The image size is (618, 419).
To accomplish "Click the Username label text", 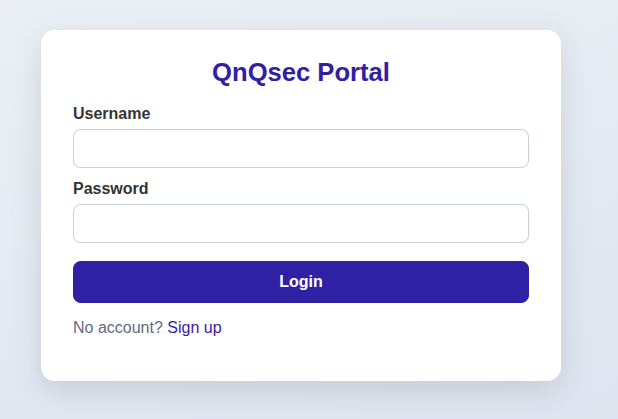I will (x=112, y=114).
